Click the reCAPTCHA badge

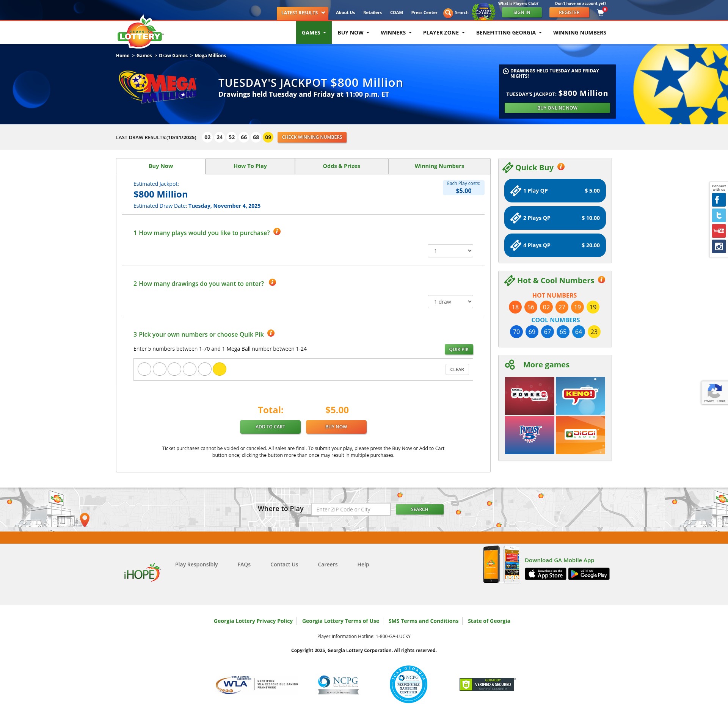pyautogui.click(x=714, y=393)
